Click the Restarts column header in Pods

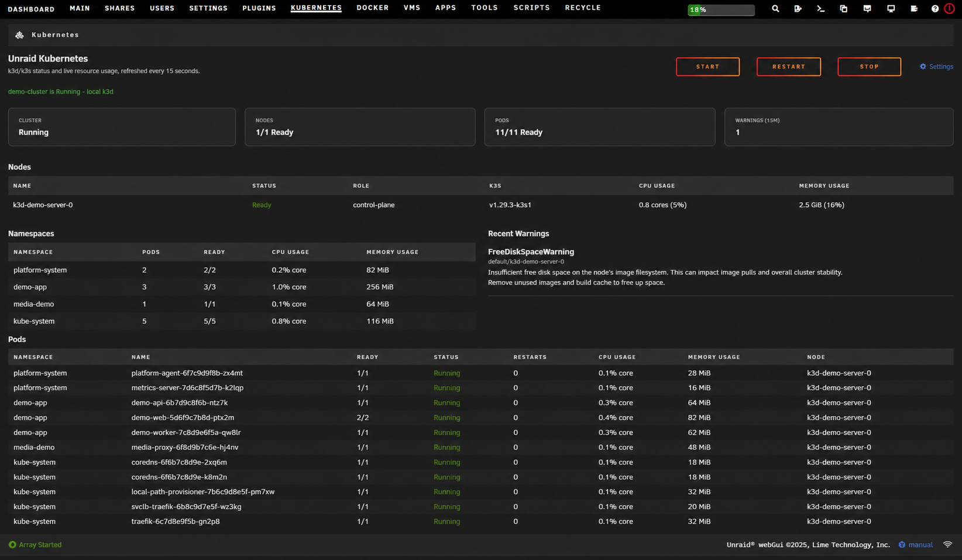coord(530,357)
